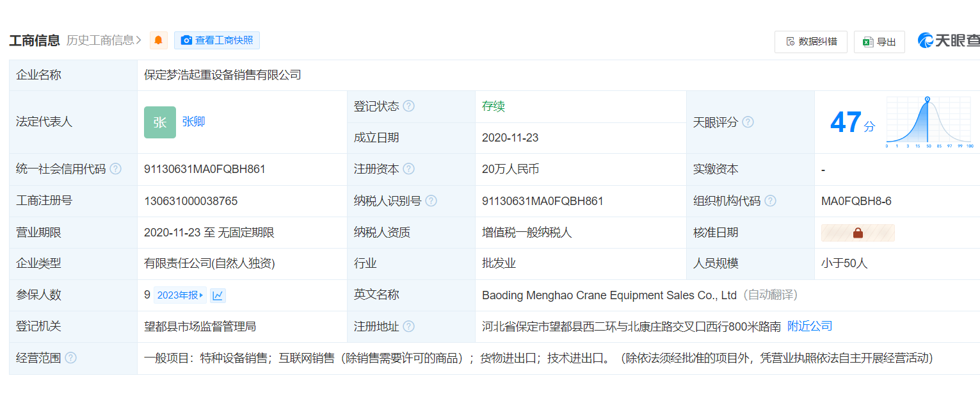Click the 经营范围 business scope text

point(538,358)
